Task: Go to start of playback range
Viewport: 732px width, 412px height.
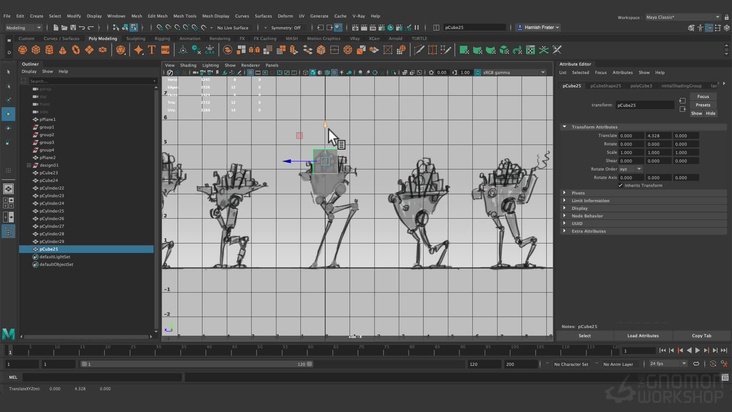Action: click(x=662, y=350)
